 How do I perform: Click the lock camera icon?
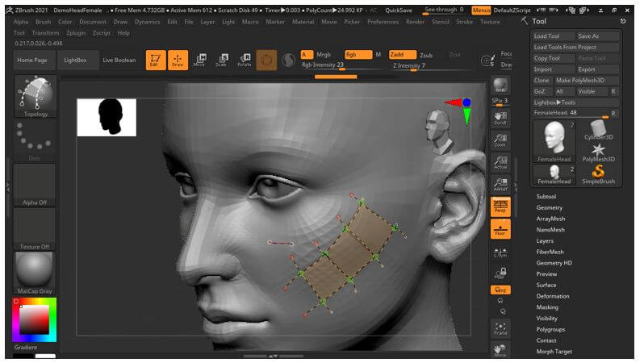500,273
